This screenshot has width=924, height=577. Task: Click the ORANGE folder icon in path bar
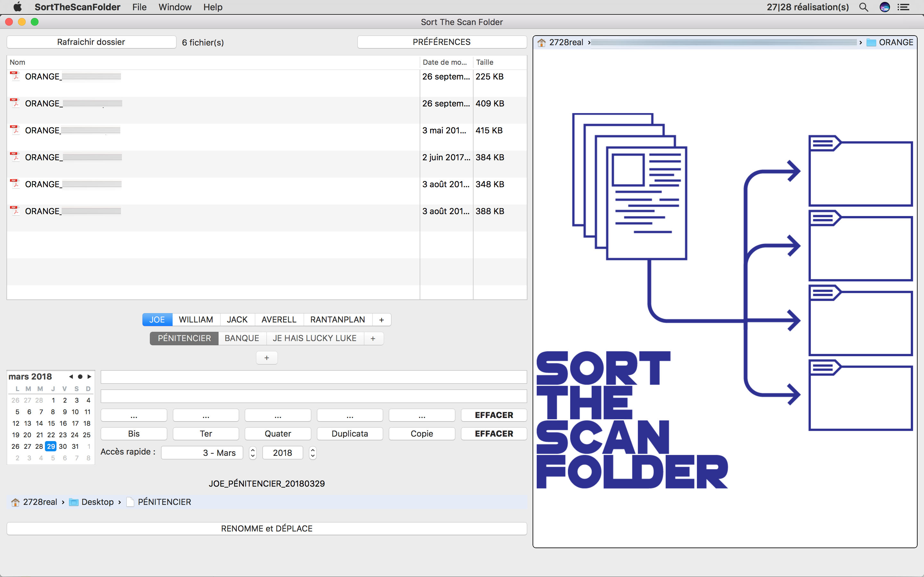coord(871,42)
